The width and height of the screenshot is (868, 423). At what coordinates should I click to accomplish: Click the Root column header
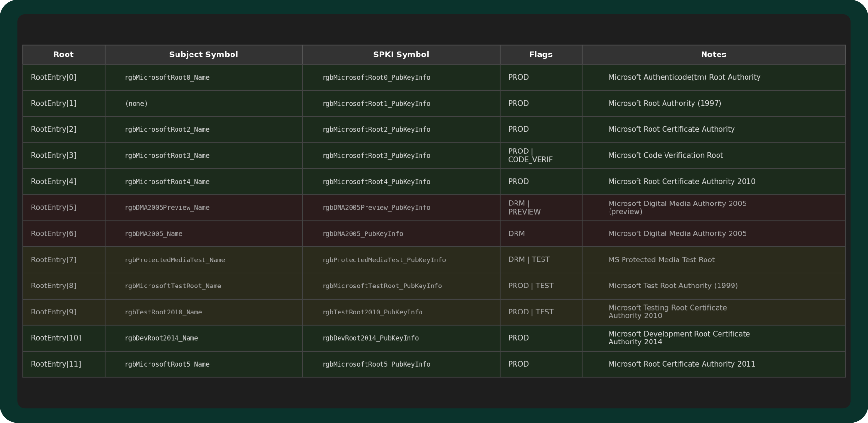click(x=64, y=55)
